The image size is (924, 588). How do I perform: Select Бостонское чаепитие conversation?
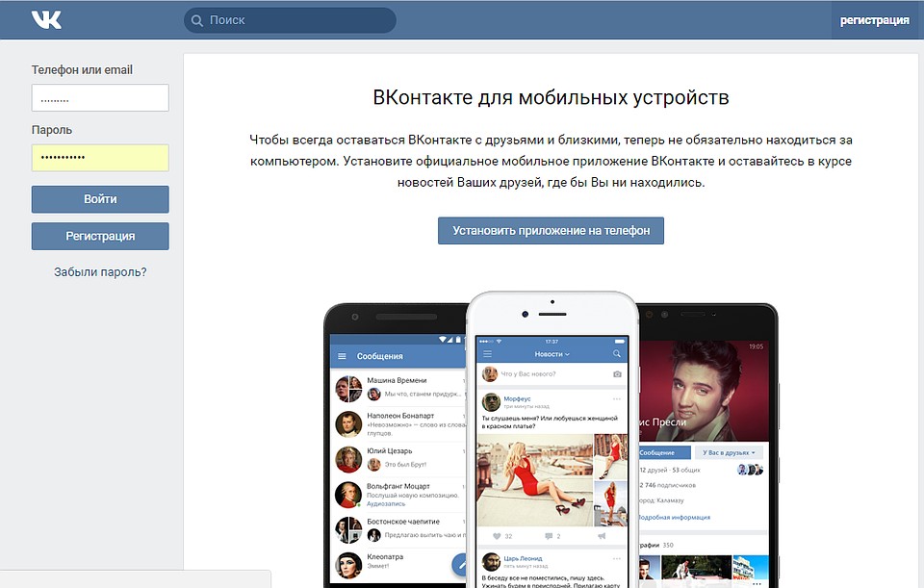(398, 529)
